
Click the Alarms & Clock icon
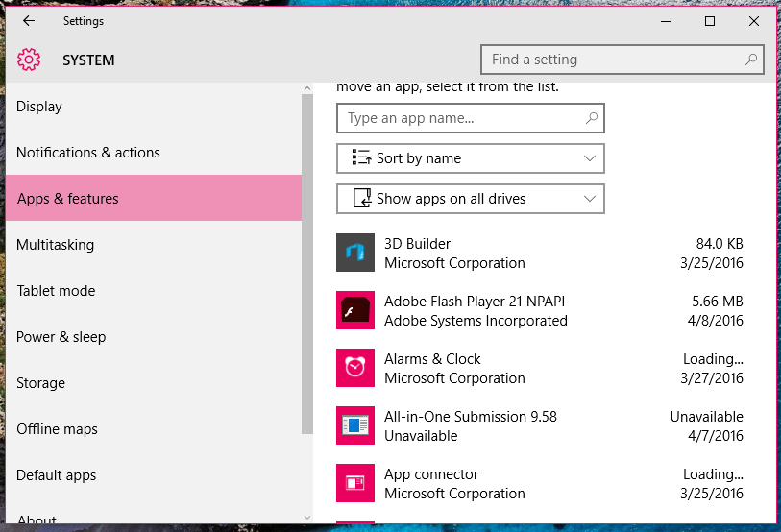[x=355, y=368]
